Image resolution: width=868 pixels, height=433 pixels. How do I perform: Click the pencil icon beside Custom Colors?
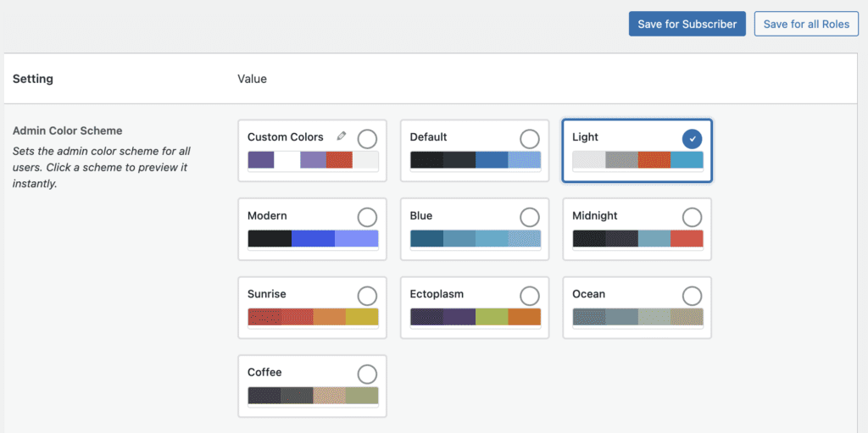342,136
